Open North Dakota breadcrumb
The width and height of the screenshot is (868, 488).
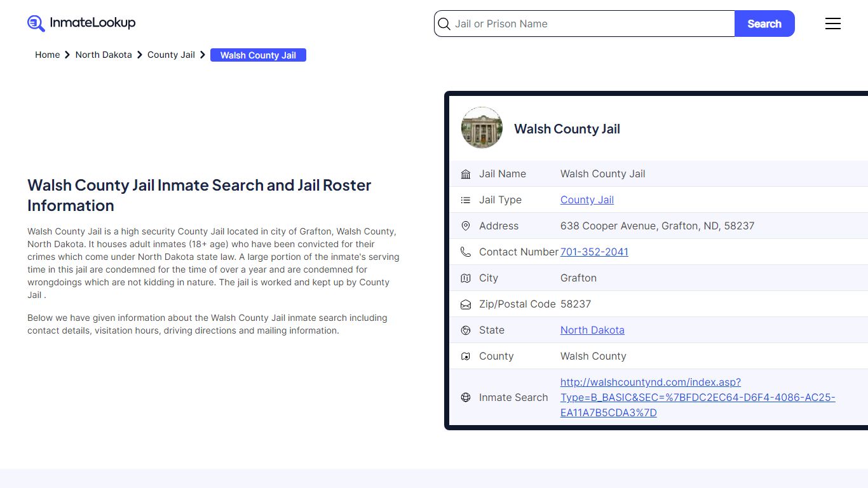click(104, 55)
